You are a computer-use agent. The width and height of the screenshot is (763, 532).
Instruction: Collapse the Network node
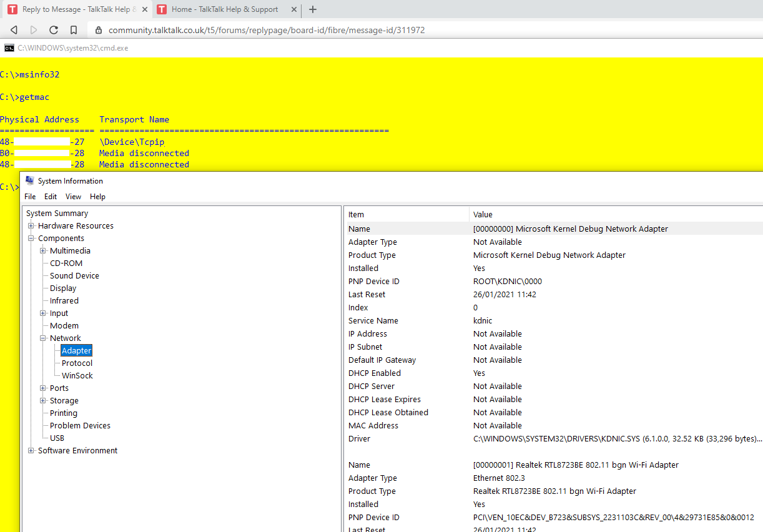click(43, 338)
